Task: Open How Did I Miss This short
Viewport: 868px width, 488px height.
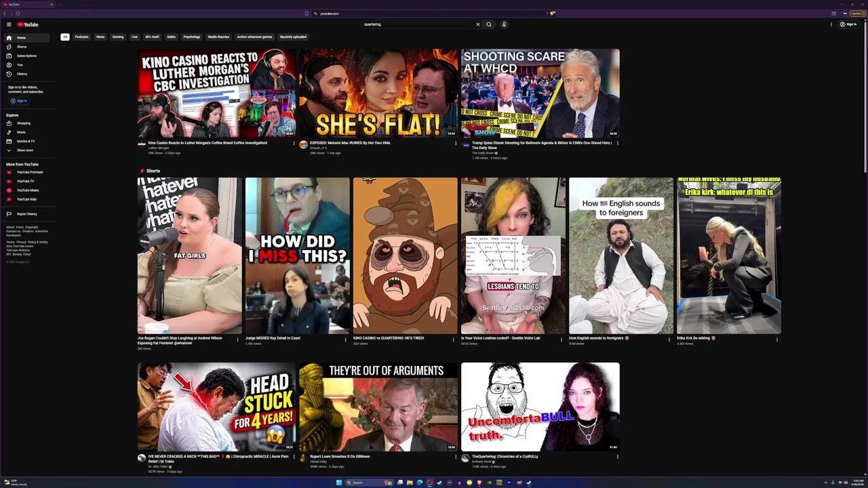Action: tap(298, 256)
